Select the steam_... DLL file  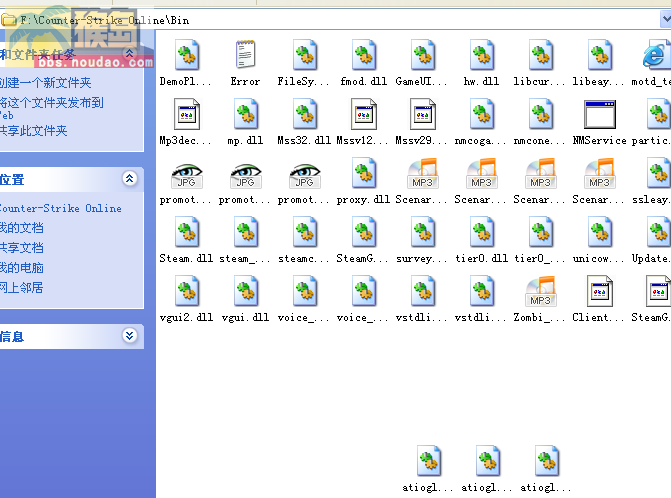click(x=245, y=232)
